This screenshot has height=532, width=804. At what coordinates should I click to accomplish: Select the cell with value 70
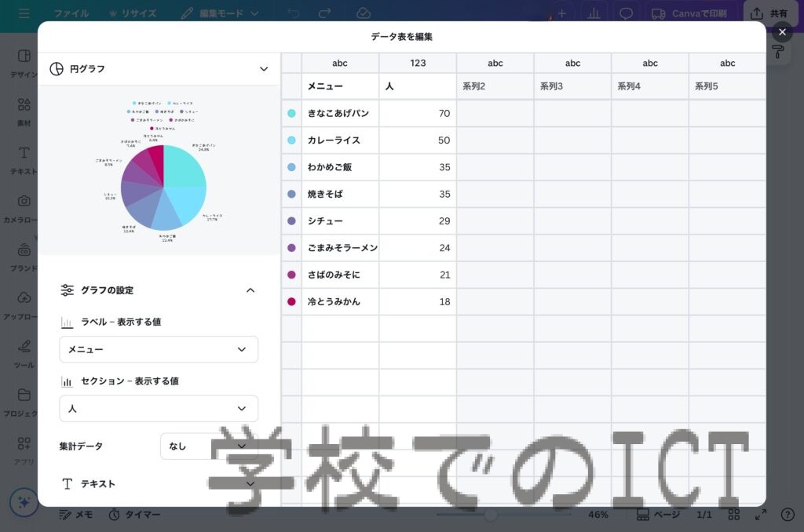pos(418,114)
